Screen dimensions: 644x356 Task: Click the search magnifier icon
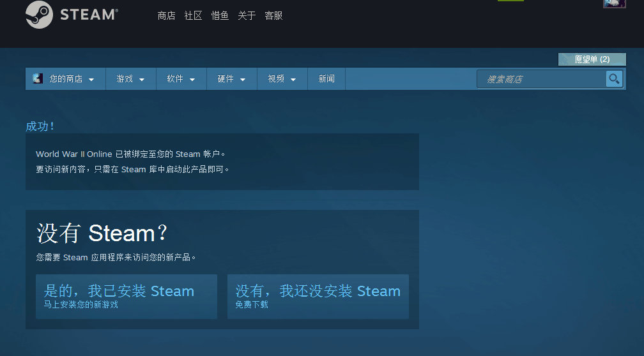(x=614, y=78)
